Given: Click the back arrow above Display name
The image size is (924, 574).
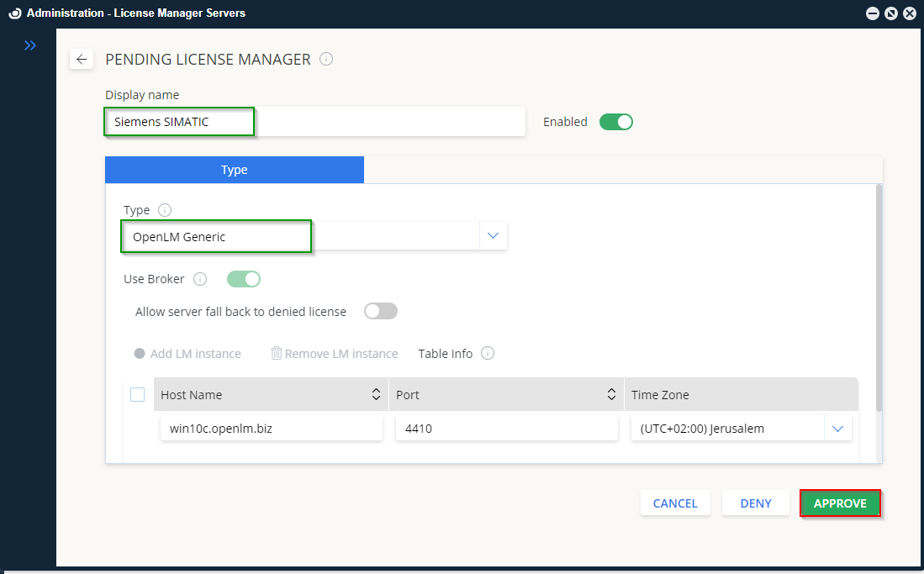Looking at the screenshot, I should [x=81, y=59].
